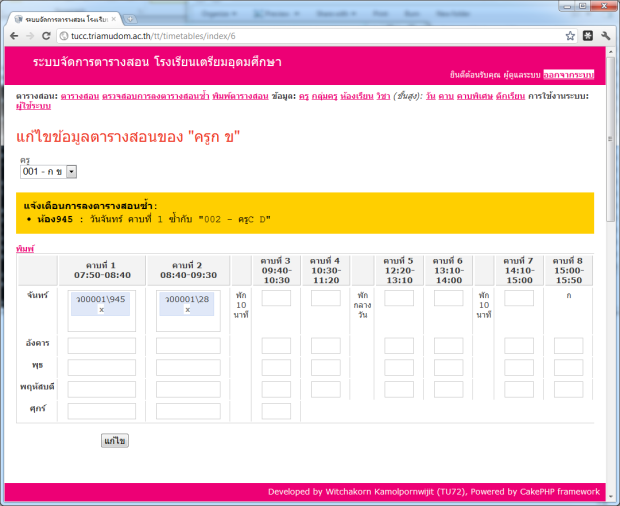The image size is (620, 506).
Task: Open the พิมพ์ตารางสอน link
Action: click(240, 95)
